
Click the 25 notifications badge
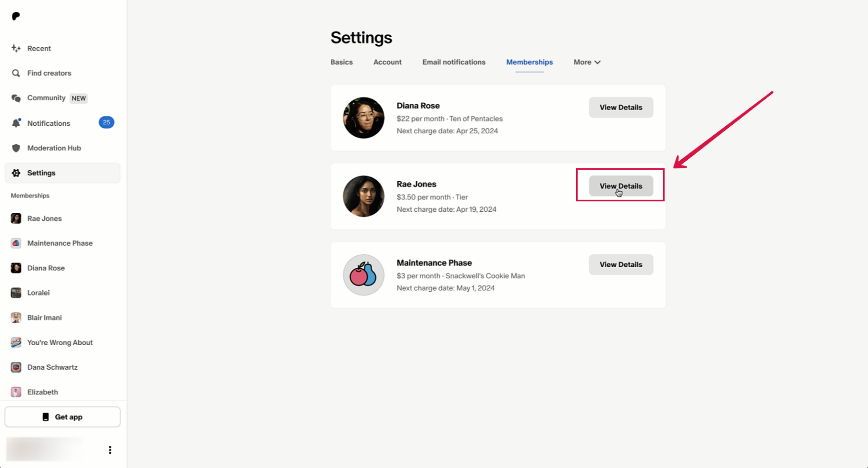coord(106,122)
